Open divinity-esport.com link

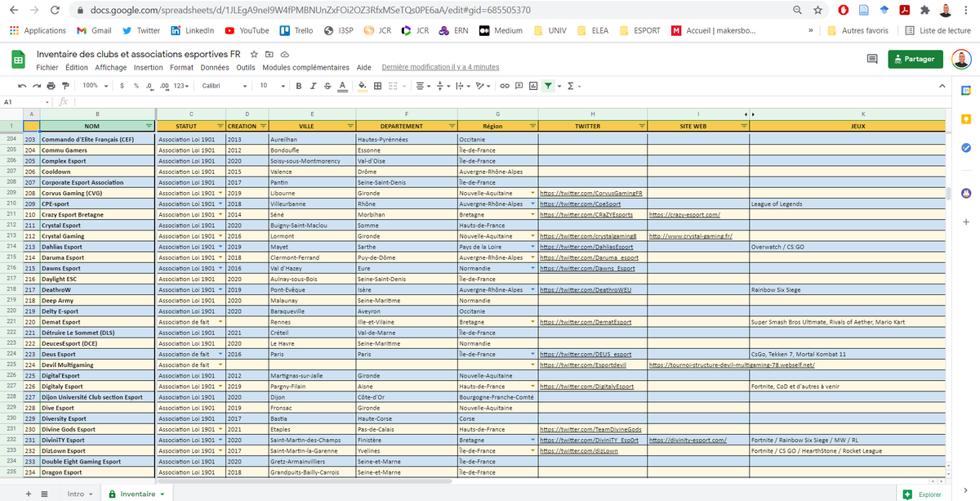click(688, 440)
